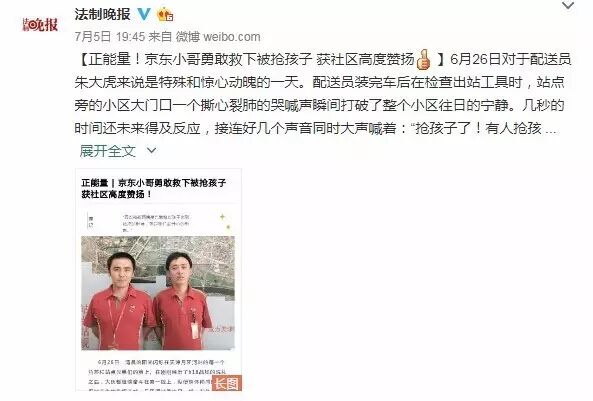Click the small gold sparkle icon in the thumbnail
Screen dimensions: 593x401
point(222,217)
